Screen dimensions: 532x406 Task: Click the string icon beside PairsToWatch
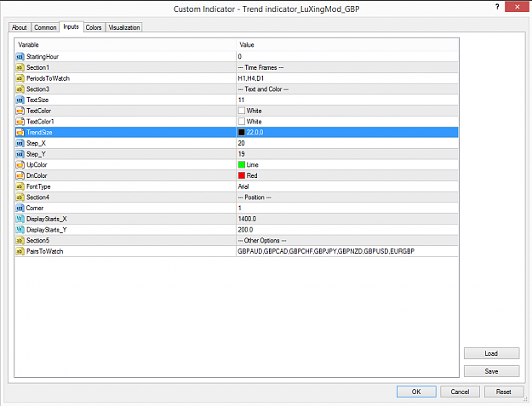point(20,251)
